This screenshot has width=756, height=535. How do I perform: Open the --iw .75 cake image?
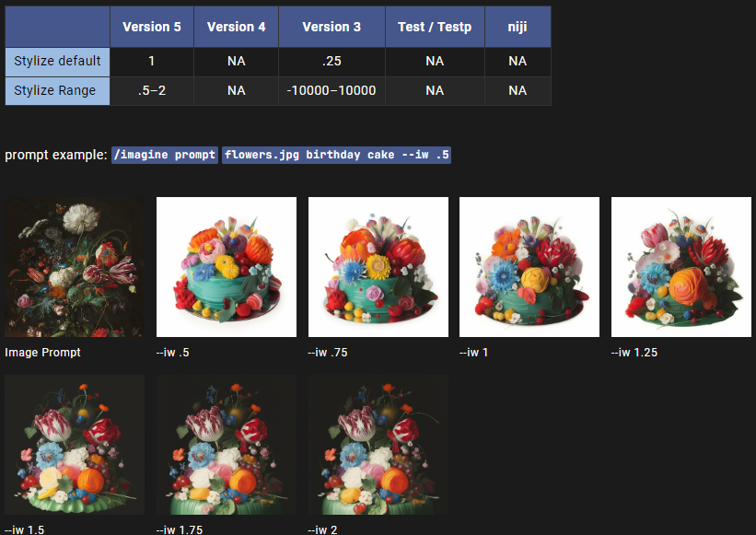point(378,267)
